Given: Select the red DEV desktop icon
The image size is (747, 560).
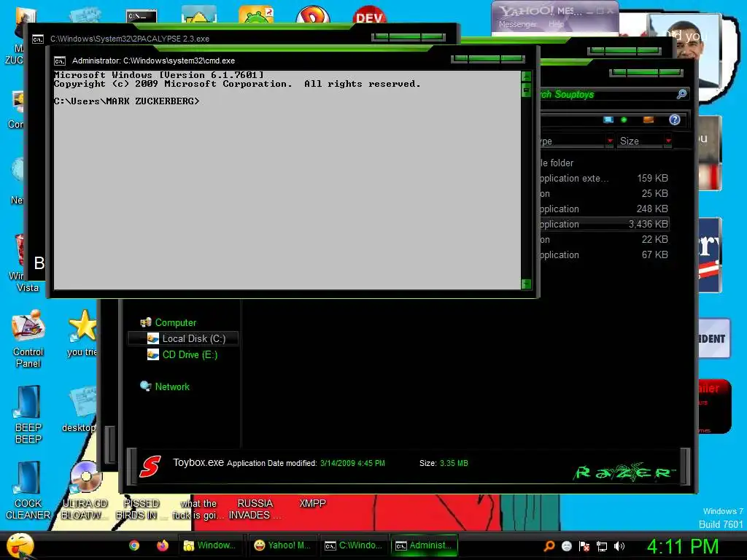Looking at the screenshot, I should point(368,15).
